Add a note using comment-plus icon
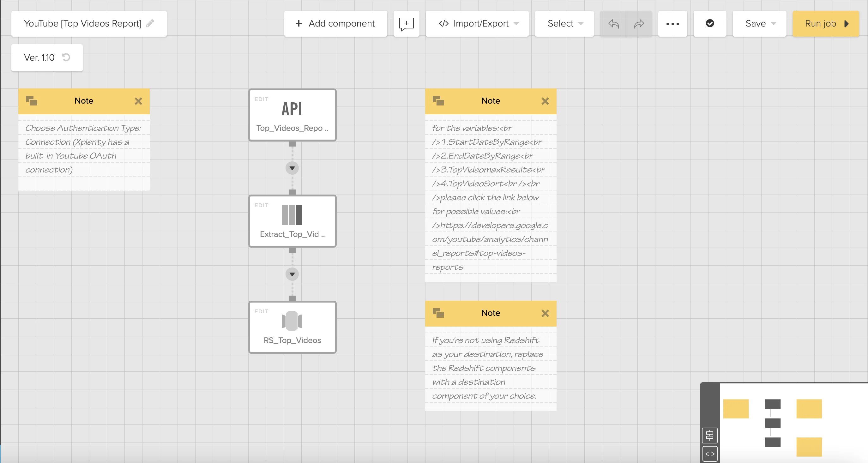The height and width of the screenshot is (463, 868). coord(407,24)
